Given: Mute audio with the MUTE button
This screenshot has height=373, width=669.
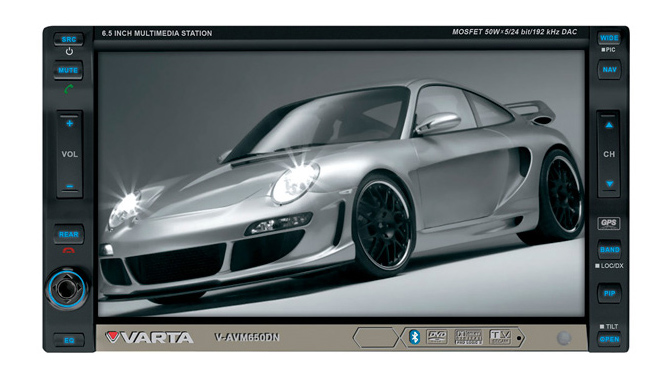Looking at the screenshot, I should (x=68, y=70).
